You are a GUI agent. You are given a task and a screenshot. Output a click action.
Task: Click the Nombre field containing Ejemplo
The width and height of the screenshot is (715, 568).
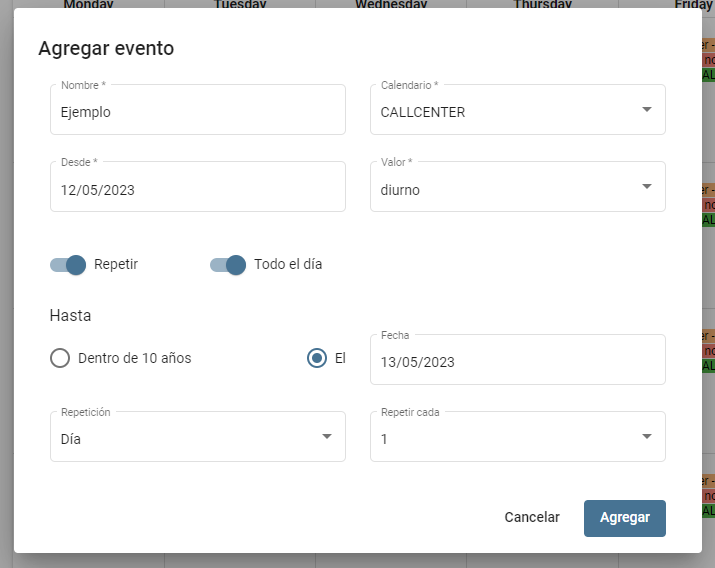197,109
